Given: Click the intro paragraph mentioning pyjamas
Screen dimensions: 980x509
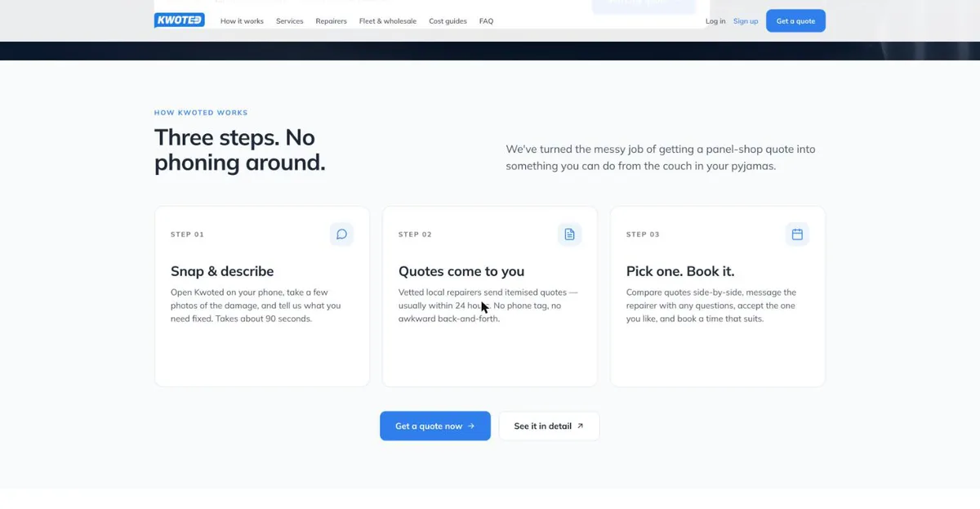Looking at the screenshot, I should [x=661, y=158].
